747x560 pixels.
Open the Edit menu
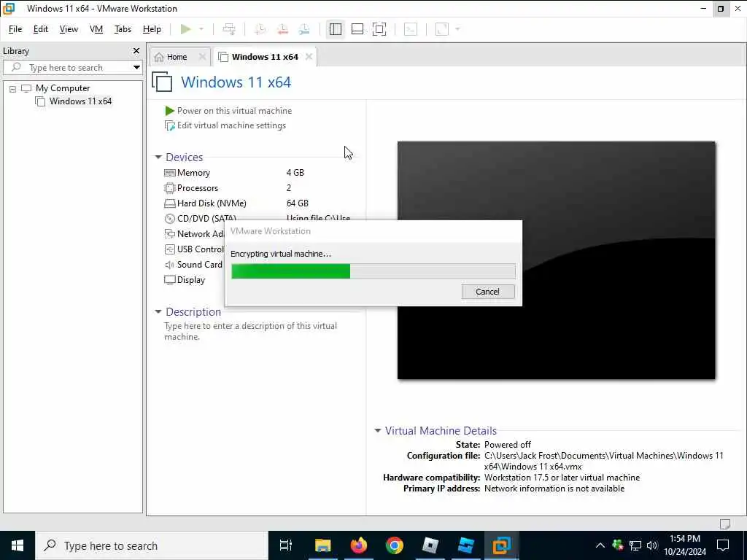coord(41,29)
